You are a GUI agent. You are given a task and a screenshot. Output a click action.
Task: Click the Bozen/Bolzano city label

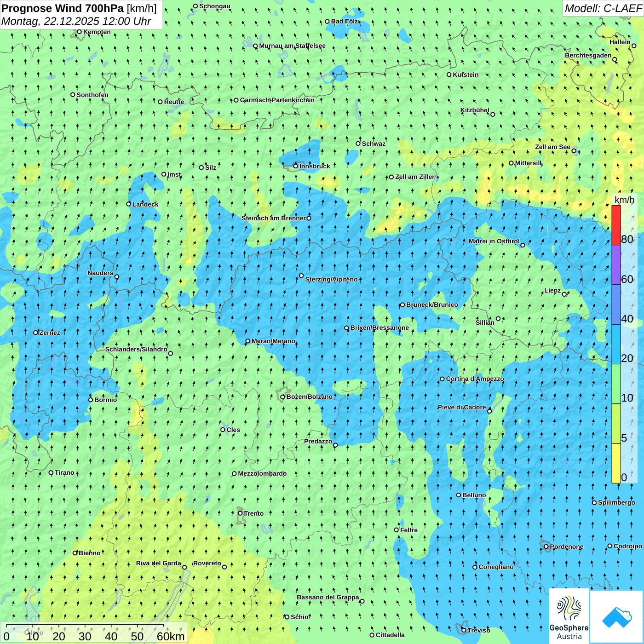(309, 397)
